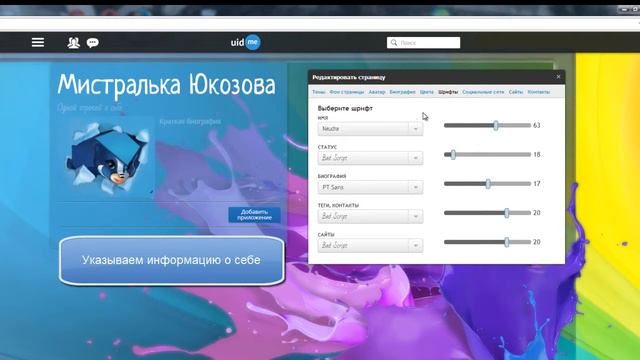Switch to the Аватар tab

[x=377, y=92]
